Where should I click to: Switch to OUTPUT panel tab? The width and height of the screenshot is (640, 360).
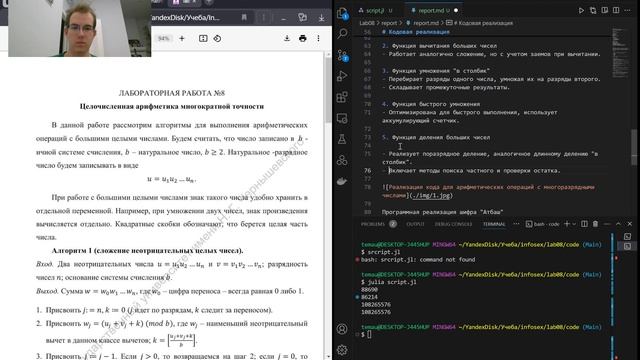(x=415, y=224)
